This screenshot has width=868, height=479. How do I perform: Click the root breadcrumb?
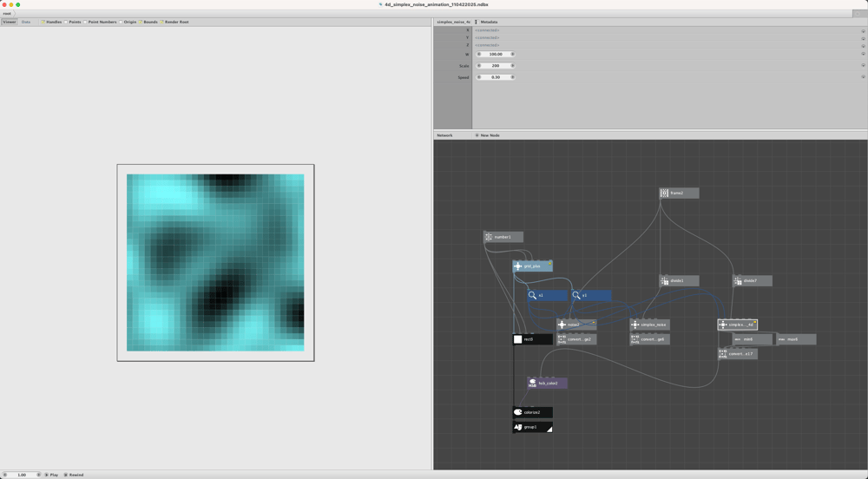(7, 13)
